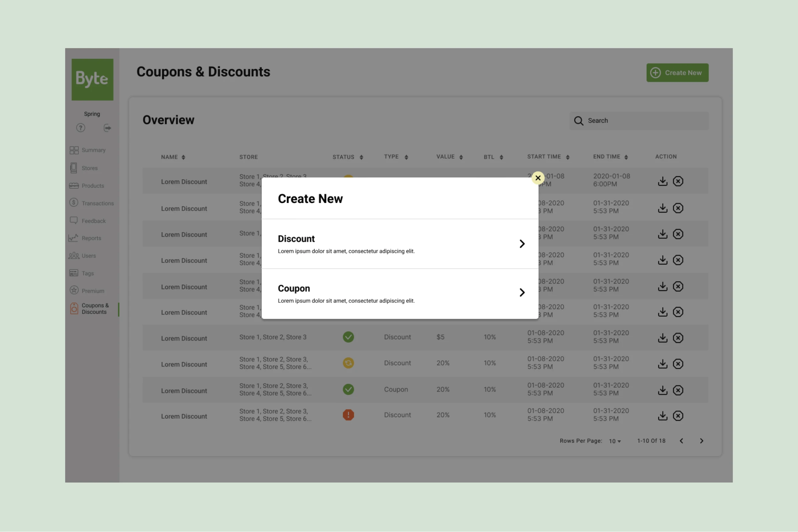Open the Rows Per Page dropdown

[x=614, y=441]
